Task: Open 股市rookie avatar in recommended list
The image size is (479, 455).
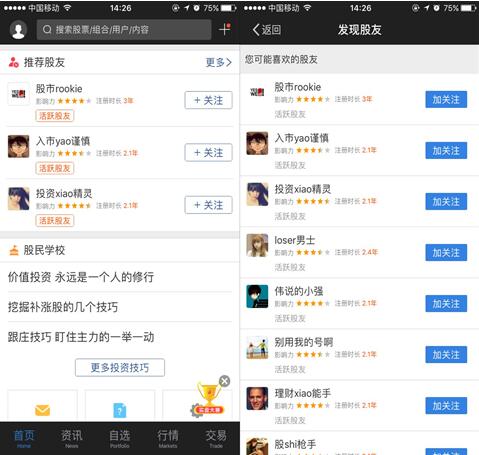Action: click(18, 94)
